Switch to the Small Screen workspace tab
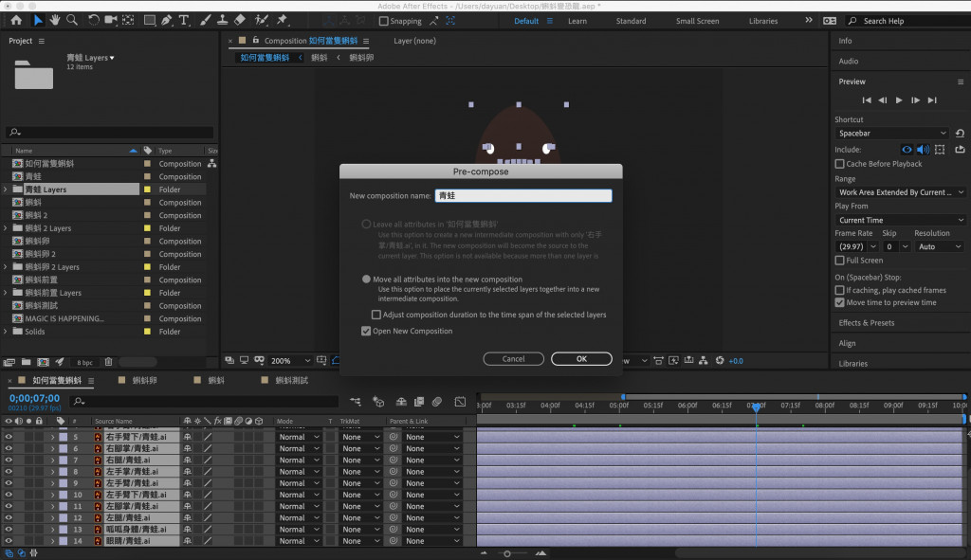Viewport: 971px width, 560px height. [x=697, y=21]
